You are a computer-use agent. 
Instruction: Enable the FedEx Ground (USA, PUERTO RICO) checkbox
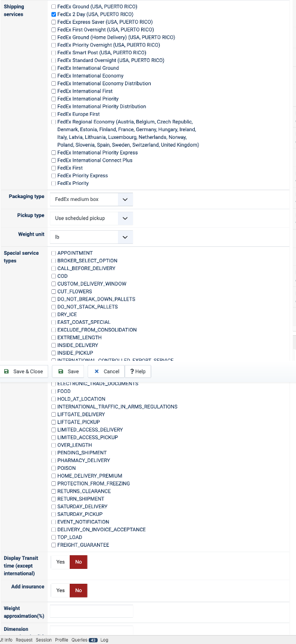click(x=54, y=7)
